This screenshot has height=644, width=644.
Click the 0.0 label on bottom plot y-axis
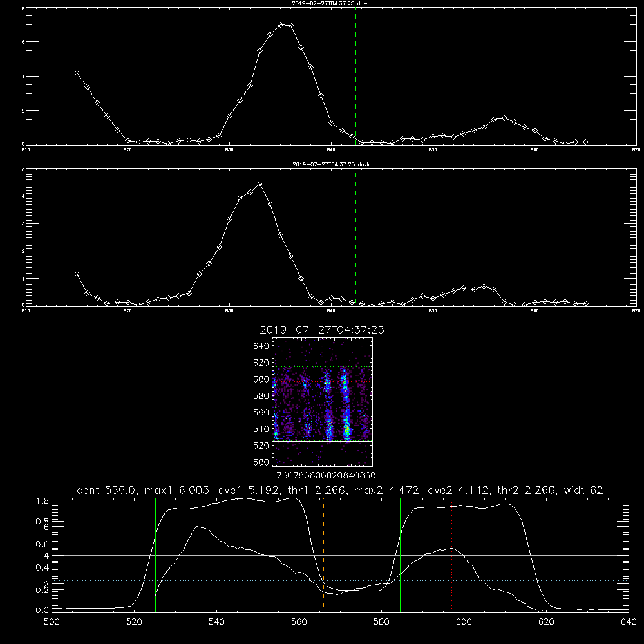coord(43,611)
